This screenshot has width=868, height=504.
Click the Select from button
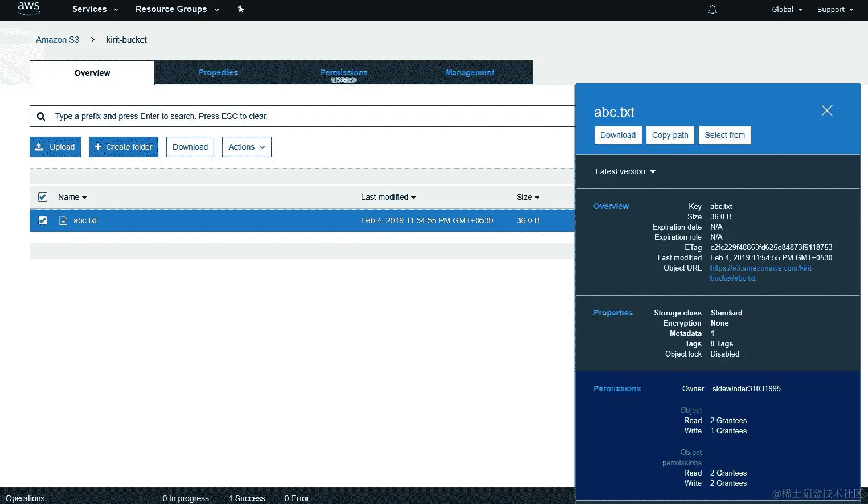click(x=724, y=135)
